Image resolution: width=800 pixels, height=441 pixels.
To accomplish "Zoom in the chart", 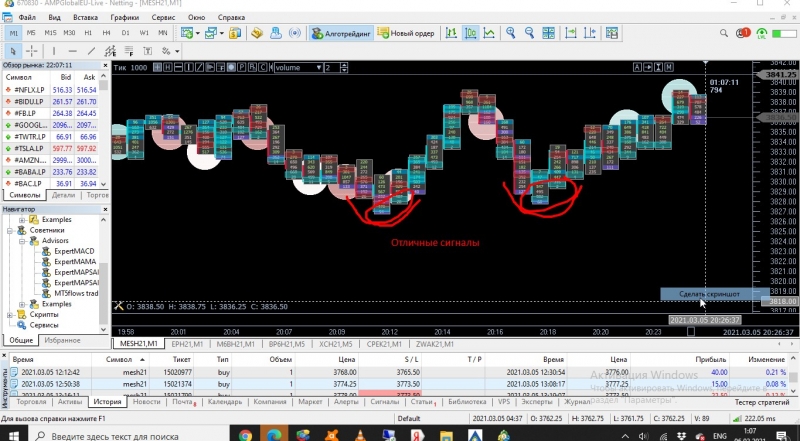I will [511, 33].
